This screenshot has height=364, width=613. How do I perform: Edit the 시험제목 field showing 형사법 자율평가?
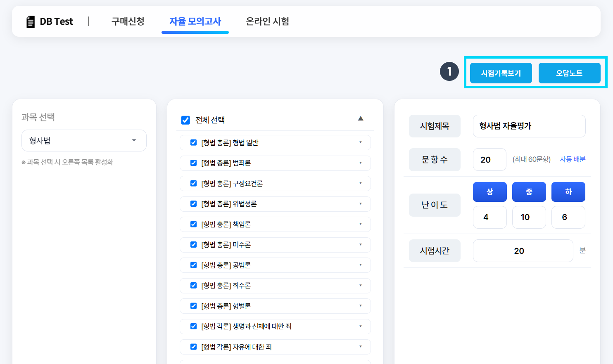coord(529,126)
